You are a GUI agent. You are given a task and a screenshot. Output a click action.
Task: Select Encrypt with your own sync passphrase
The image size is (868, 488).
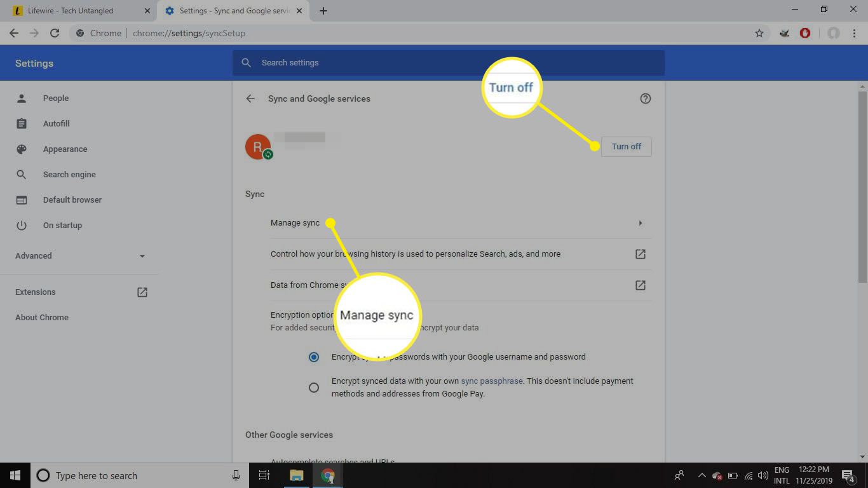[313, 388]
